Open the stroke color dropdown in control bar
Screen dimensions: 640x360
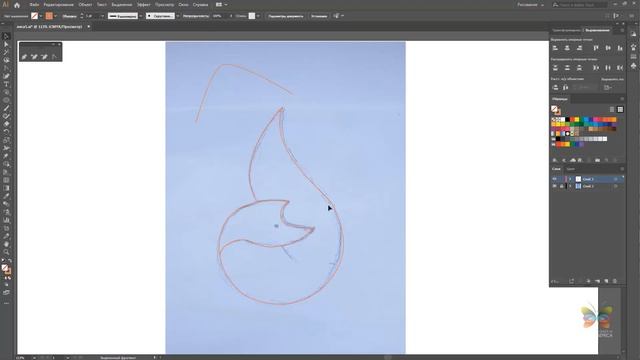[x=55, y=16]
